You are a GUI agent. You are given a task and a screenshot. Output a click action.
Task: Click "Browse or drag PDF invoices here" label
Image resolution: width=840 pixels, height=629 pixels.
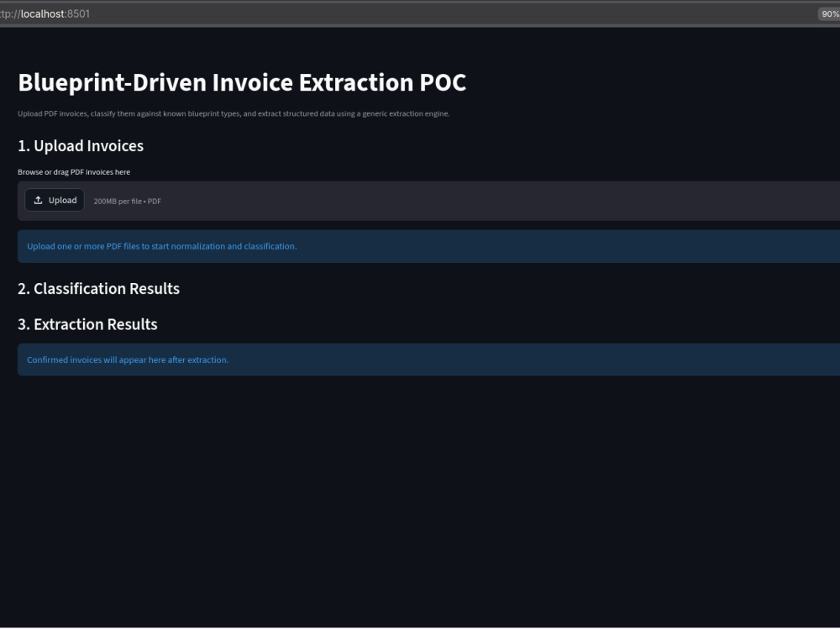pos(74,172)
